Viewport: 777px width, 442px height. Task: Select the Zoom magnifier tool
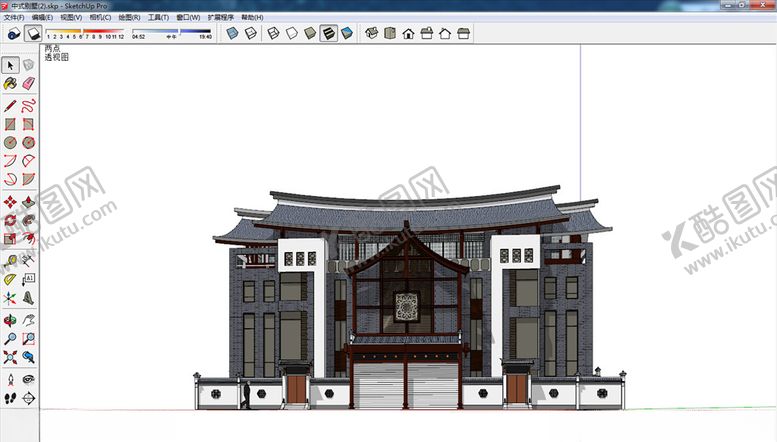click(x=10, y=338)
